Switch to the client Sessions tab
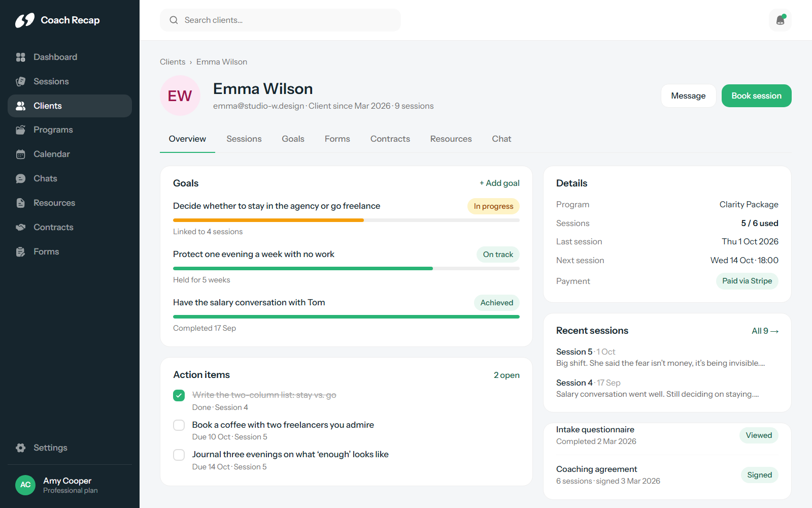Viewport: 812px width, 508px height. [244, 139]
